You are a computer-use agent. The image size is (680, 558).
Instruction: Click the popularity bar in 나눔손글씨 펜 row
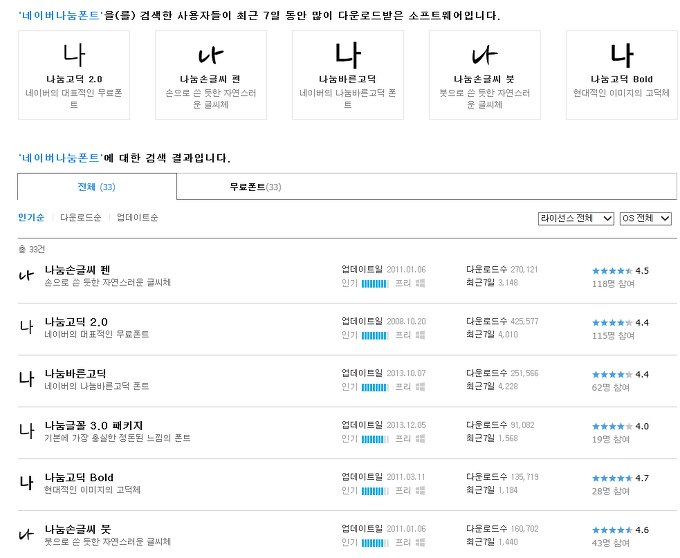(375, 284)
